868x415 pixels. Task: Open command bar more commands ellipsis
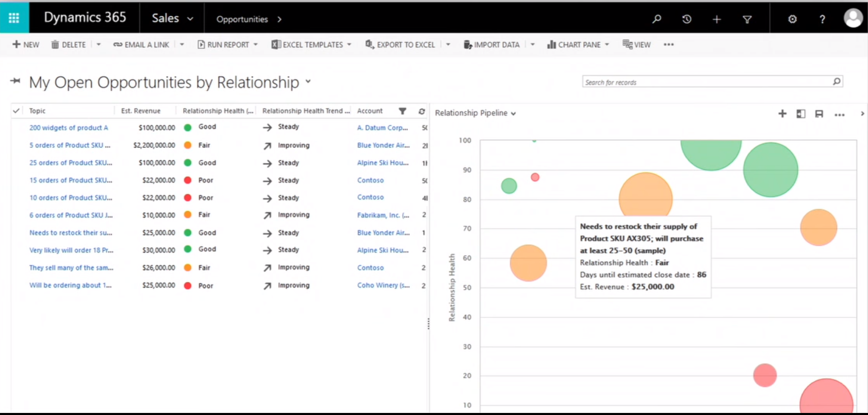pyautogui.click(x=668, y=44)
